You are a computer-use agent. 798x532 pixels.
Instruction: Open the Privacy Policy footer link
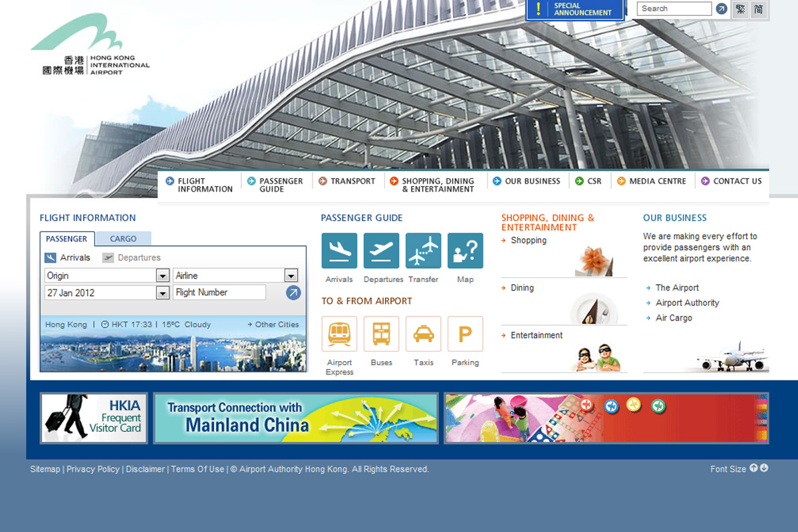point(93,469)
